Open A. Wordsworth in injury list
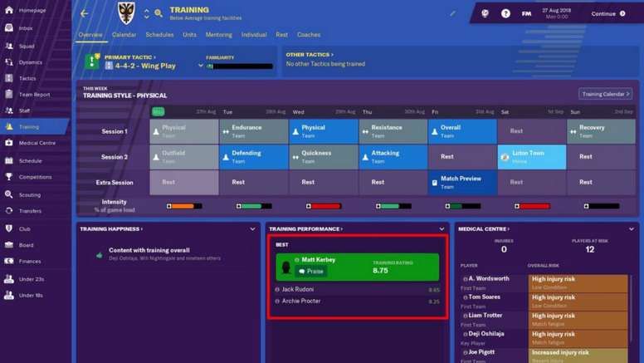 point(489,279)
